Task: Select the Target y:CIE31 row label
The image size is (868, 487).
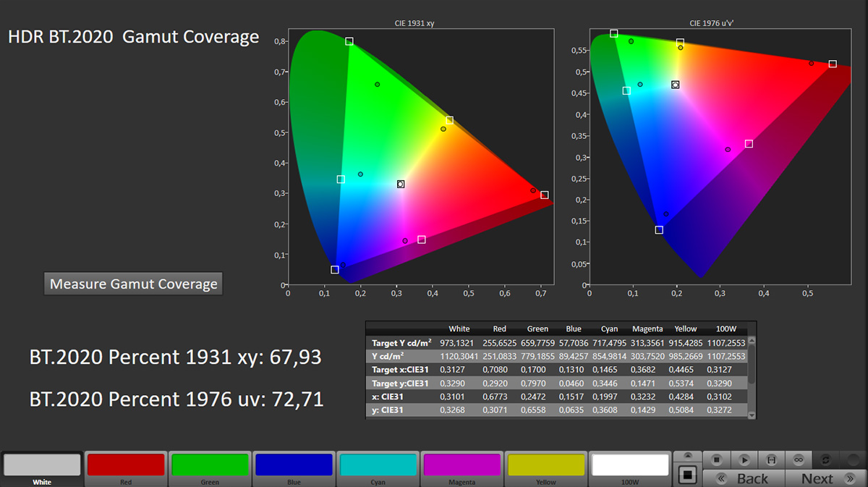Action: [400, 384]
